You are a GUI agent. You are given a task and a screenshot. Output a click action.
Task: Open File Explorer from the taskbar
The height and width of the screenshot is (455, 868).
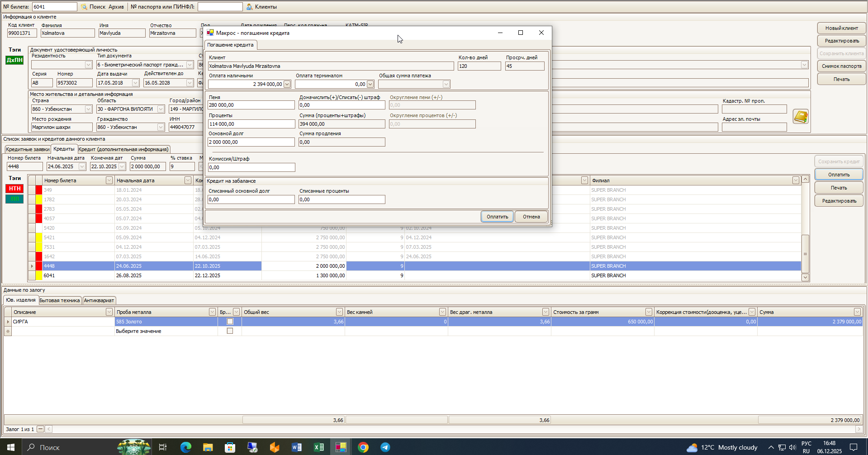click(x=208, y=447)
